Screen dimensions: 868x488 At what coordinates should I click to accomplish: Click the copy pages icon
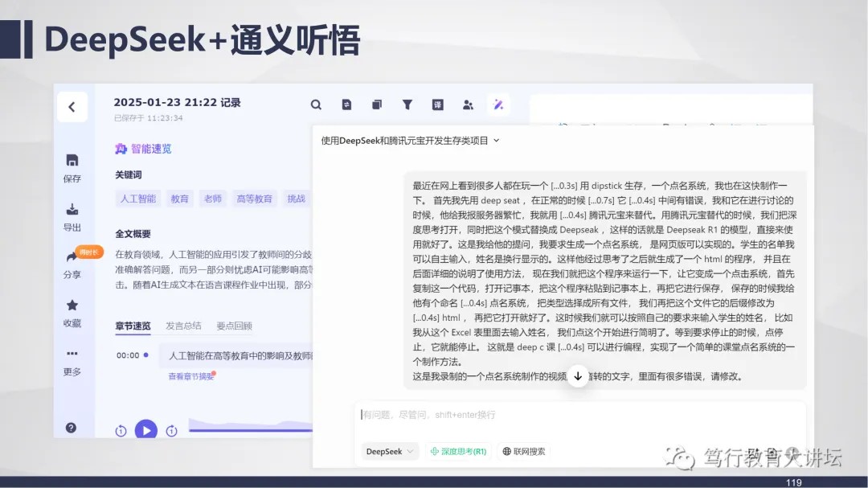(377, 105)
